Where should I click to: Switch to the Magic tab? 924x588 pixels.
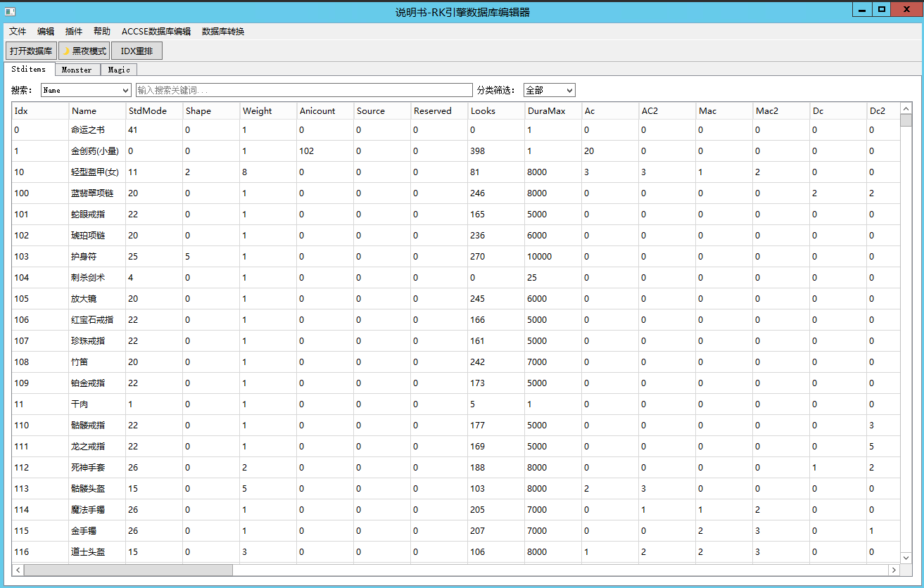pos(119,70)
